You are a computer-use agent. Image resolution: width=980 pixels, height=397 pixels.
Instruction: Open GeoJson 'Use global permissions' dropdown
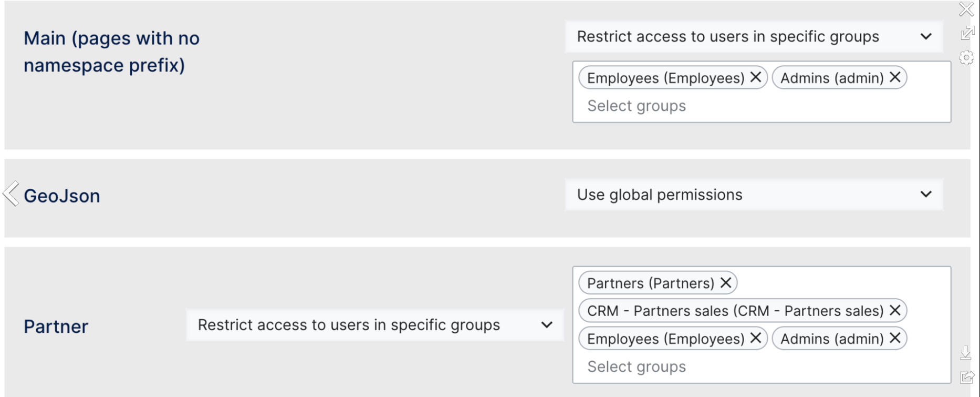(x=754, y=195)
